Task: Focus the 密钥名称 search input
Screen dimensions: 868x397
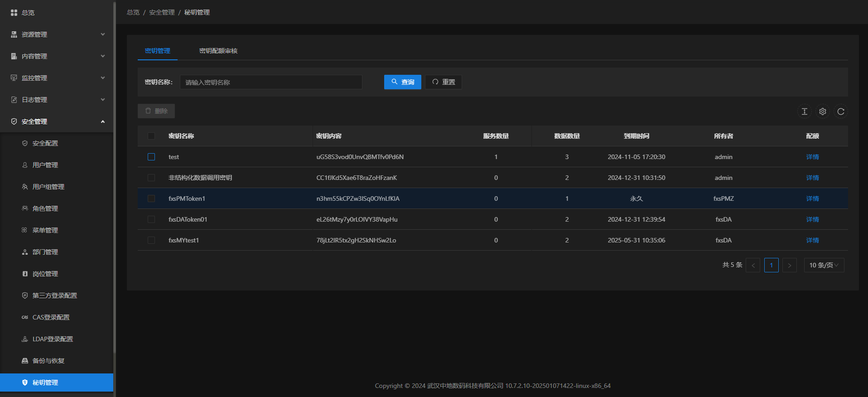Action: coord(271,82)
